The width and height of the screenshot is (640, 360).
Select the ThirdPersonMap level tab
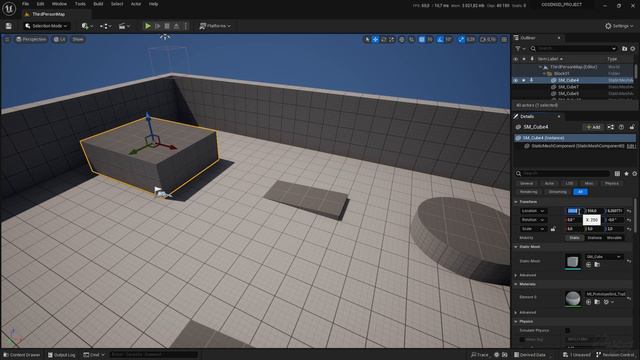[48, 14]
